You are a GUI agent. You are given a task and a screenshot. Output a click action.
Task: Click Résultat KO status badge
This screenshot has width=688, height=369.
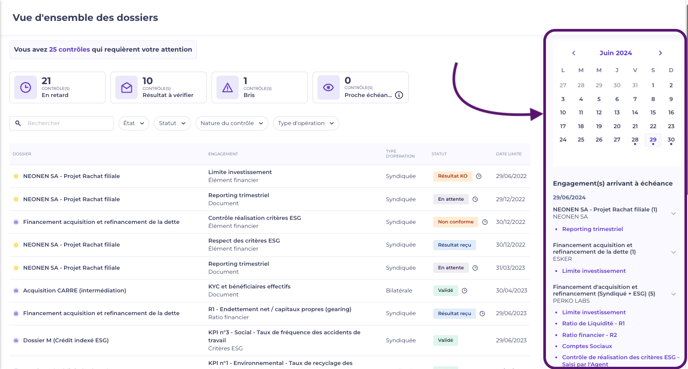point(452,176)
